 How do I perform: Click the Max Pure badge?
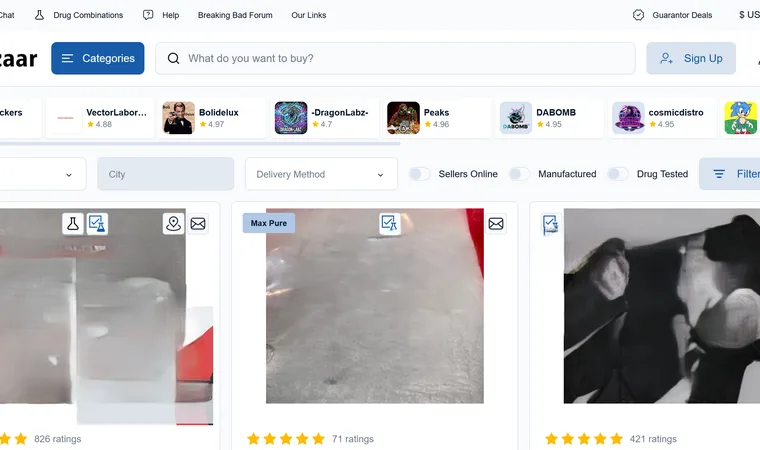269,223
